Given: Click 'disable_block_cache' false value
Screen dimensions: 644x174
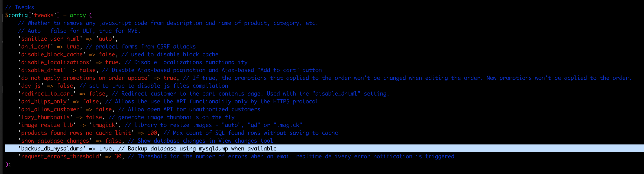Looking at the screenshot, I should pos(107,54).
